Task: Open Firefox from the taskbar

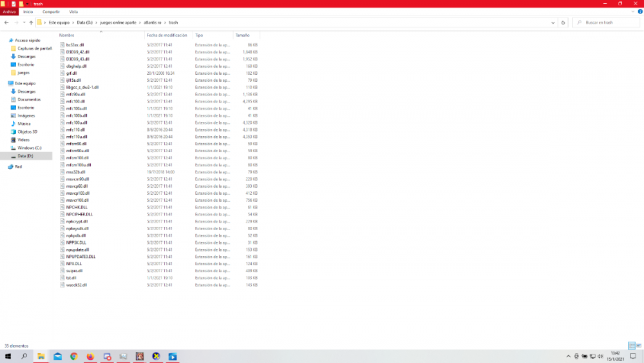Action: point(90,356)
